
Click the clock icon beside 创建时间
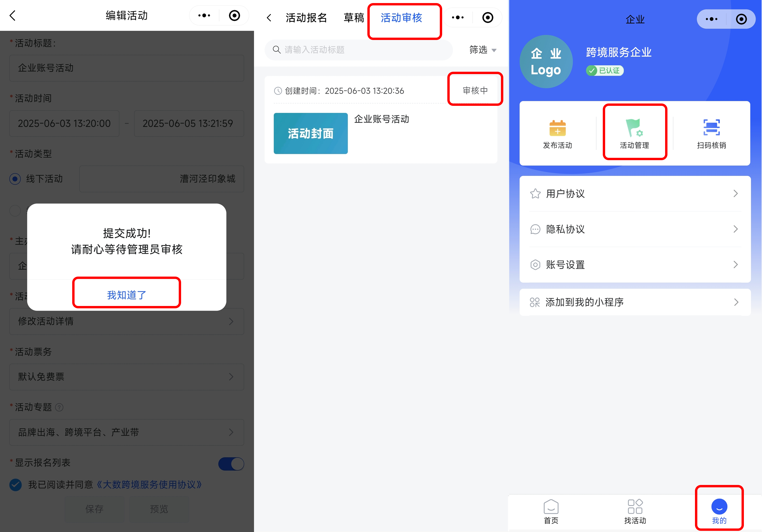tap(278, 91)
